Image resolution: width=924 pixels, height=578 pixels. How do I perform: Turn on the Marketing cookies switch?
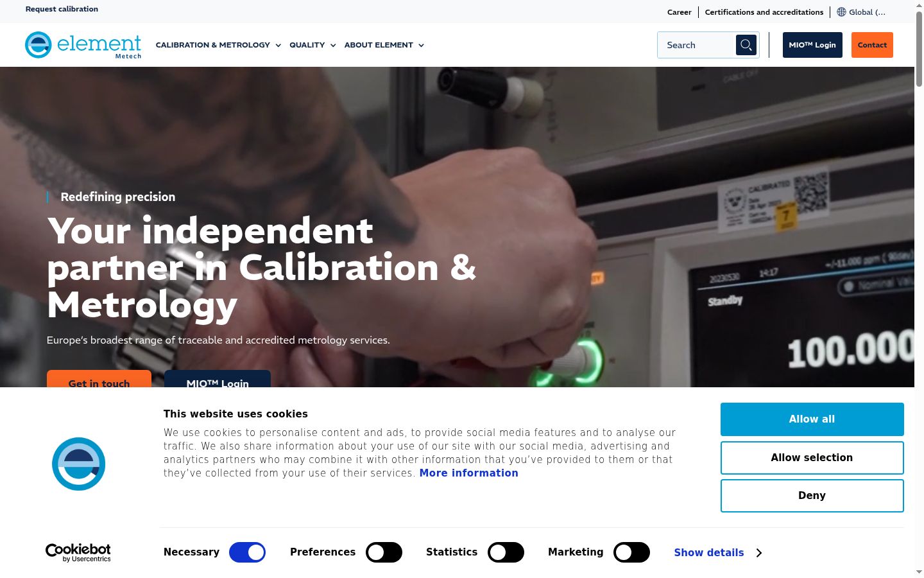click(x=631, y=552)
